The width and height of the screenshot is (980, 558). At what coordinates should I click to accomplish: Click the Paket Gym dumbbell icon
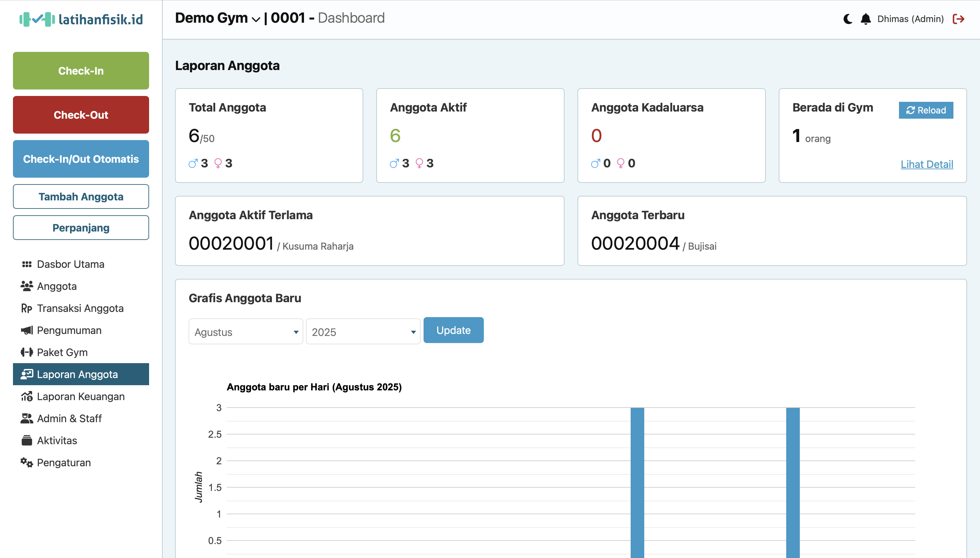27,352
